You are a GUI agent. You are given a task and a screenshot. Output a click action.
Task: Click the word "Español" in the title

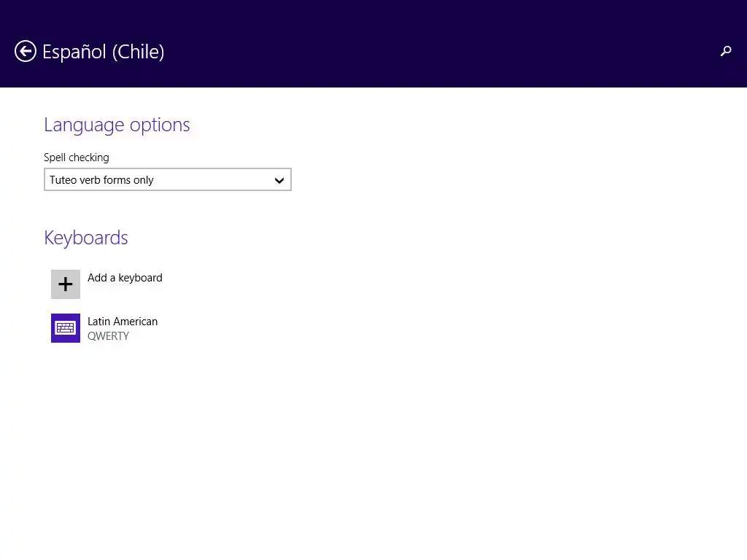[x=74, y=52]
